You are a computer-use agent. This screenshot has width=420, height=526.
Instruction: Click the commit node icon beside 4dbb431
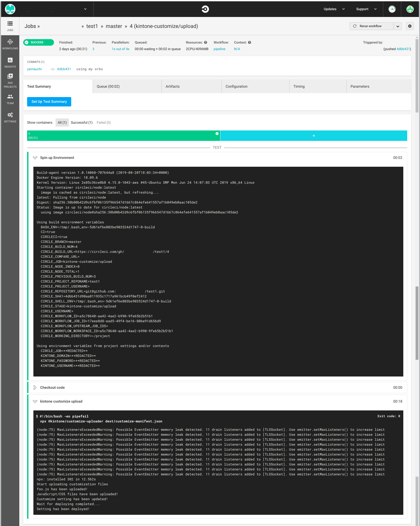pyautogui.click(x=53, y=69)
